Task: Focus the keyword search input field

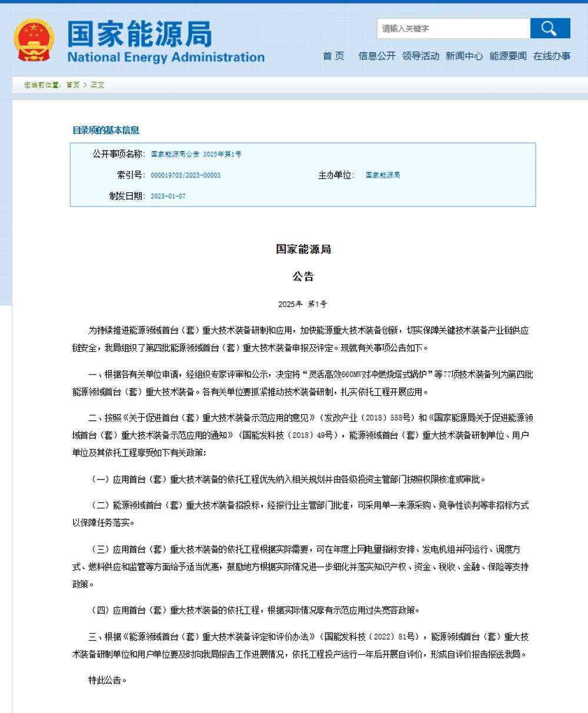Action: [x=453, y=28]
